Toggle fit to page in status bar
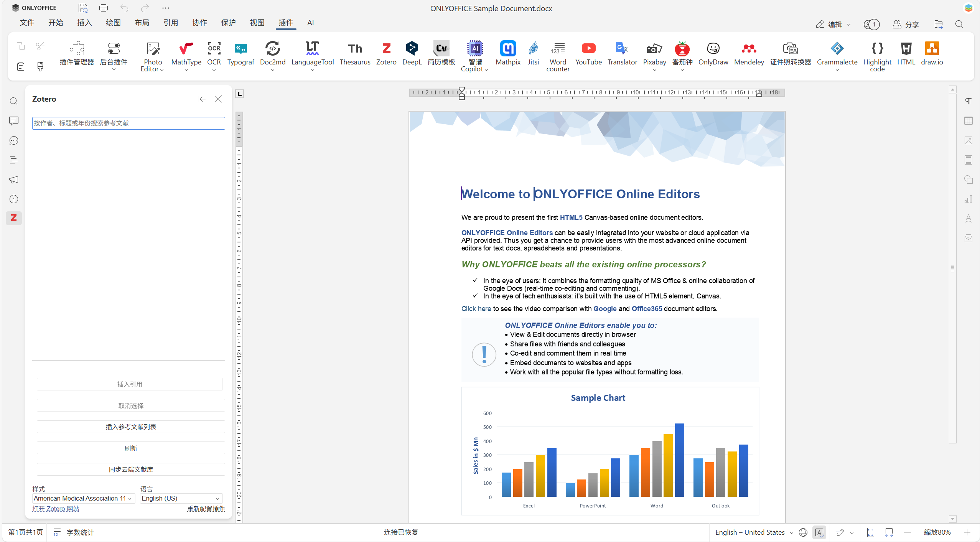Screen dimensions: 980x542 click(870, 532)
